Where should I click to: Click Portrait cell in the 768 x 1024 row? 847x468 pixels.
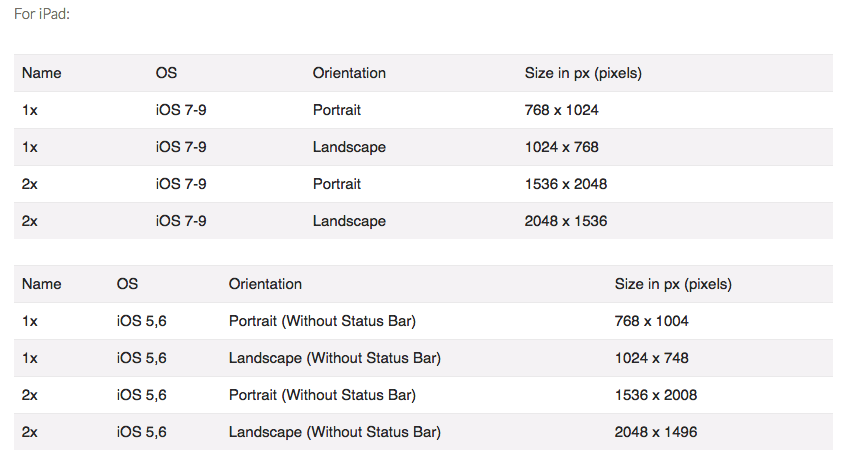(x=336, y=110)
